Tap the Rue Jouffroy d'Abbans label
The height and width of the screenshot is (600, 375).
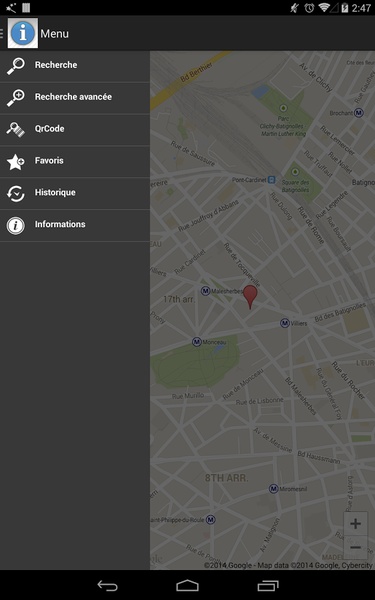208,215
